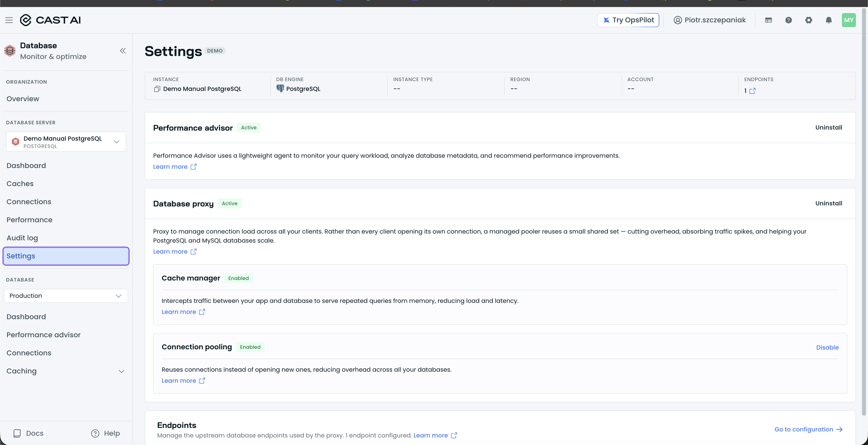Click the CAST AI logo

point(50,20)
